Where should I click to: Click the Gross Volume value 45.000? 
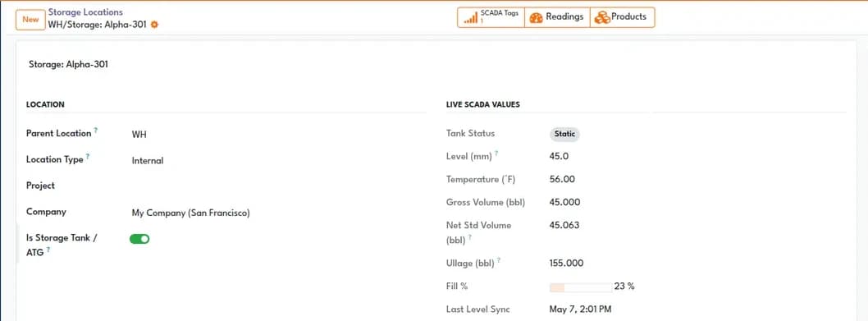point(564,202)
